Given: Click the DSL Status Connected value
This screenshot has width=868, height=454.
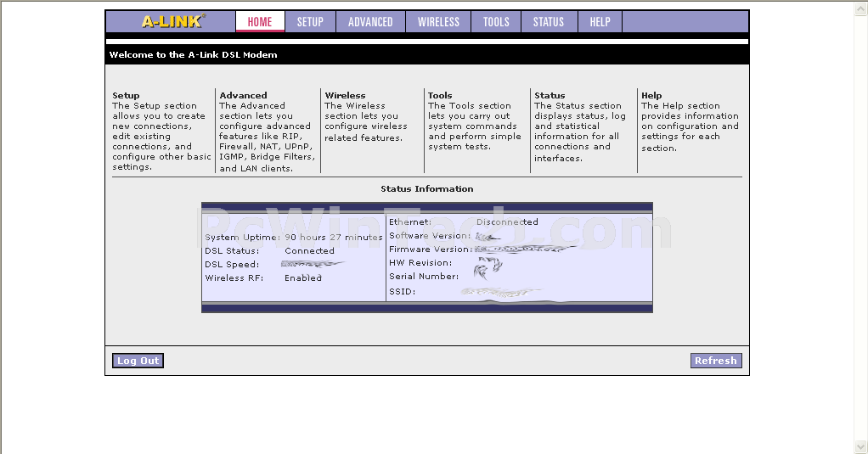Looking at the screenshot, I should 309,250.
